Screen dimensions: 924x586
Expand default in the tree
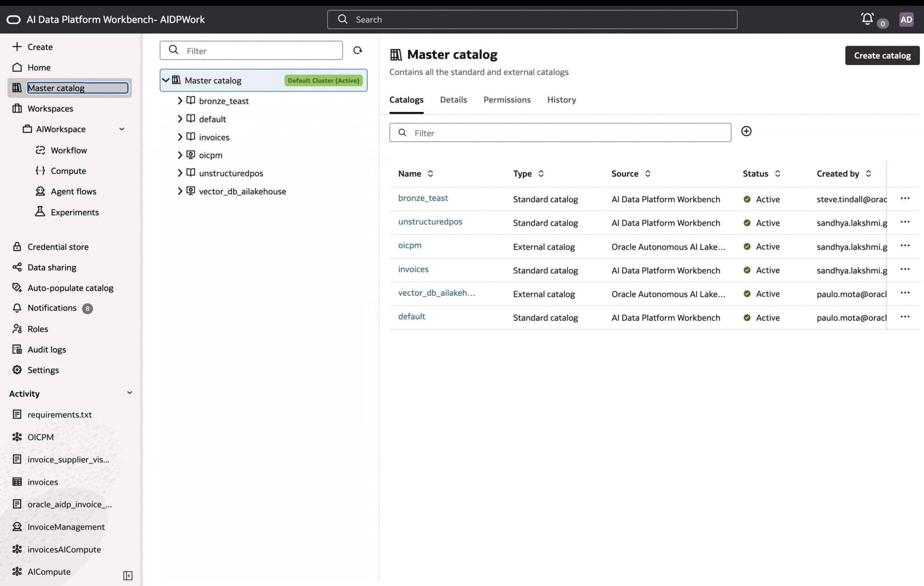[x=180, y=119]
